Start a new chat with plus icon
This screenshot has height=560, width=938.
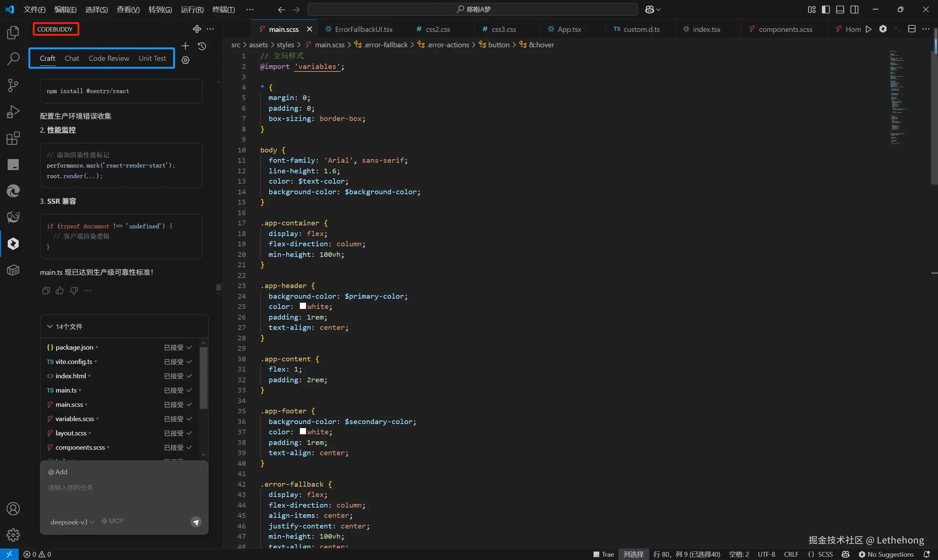click(185, 46)
